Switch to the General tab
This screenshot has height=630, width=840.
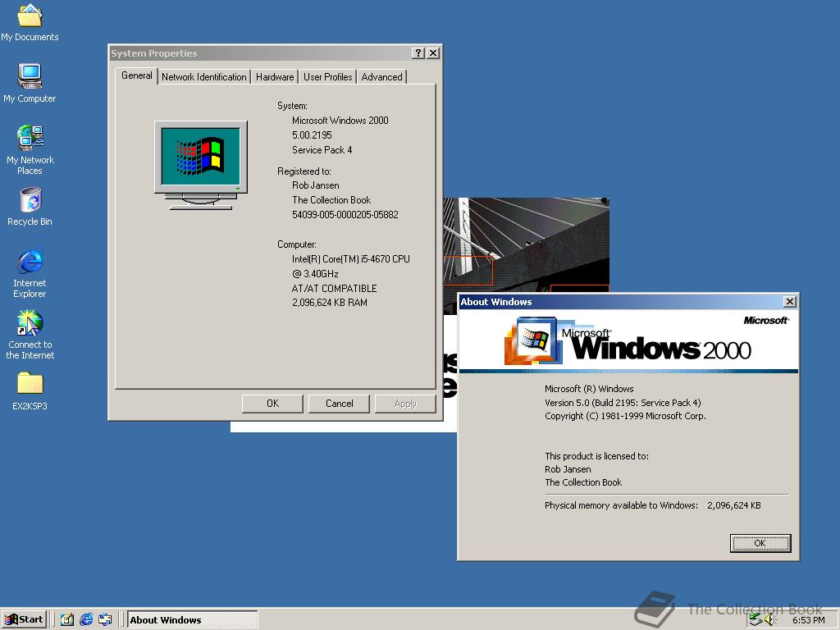coord(137,75)
